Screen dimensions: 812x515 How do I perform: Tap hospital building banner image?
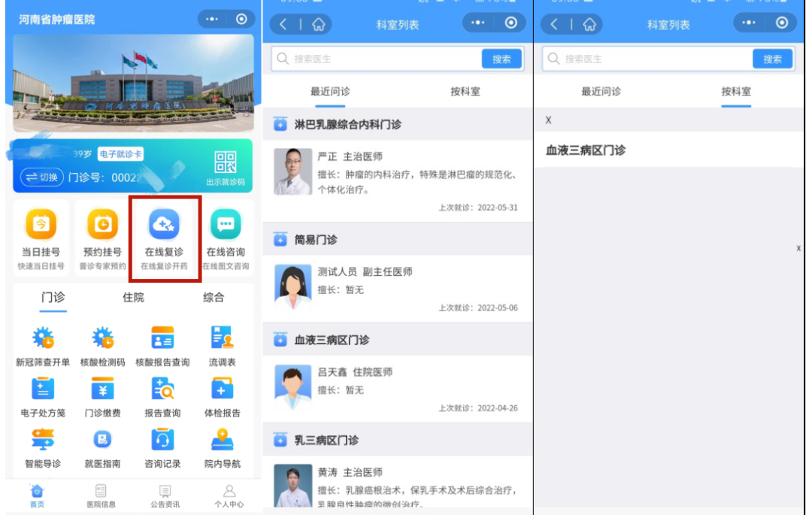click(x=134, y=83)
